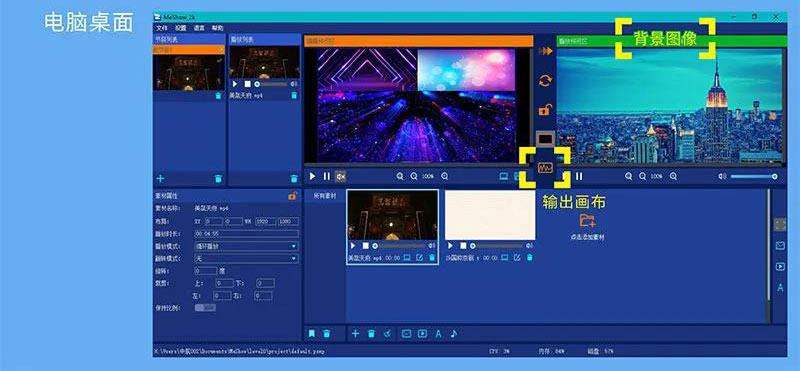Click the play preview volume slider
800x371 pixels.
click(754, 176)
